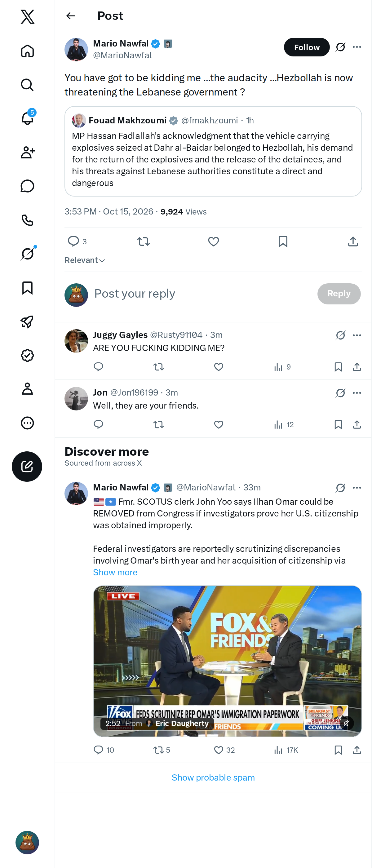Open more options for main post
The height and width of the screenshot is (868, 372).
click(x=357, y=47)
